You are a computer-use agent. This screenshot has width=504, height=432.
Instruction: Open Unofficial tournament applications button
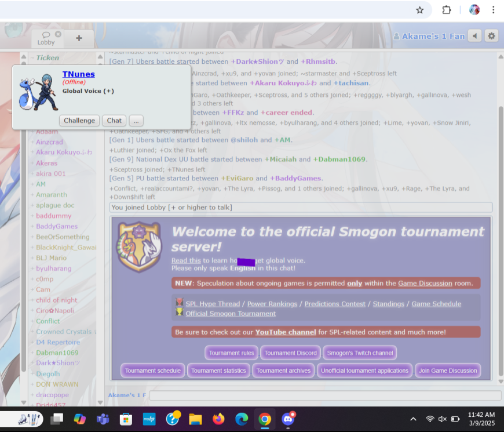tap(364, 371)
